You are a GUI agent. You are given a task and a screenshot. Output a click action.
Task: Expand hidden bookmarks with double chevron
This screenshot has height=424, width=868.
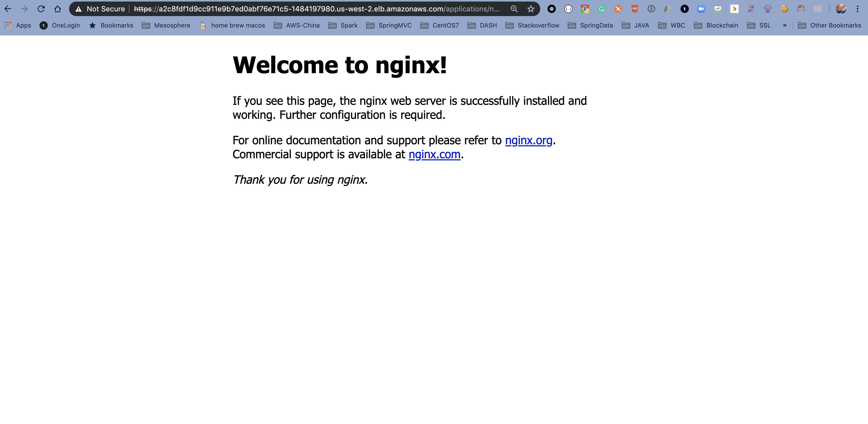coord(785,25)
